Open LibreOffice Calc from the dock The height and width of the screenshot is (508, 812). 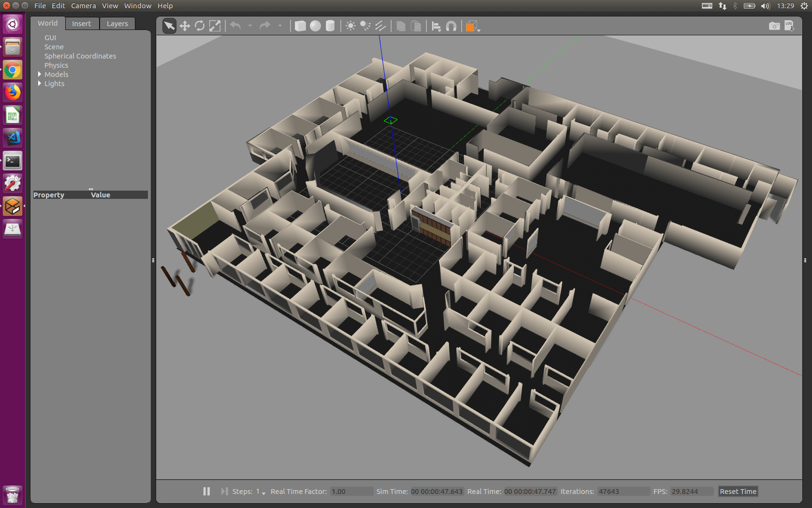point(13,116)
